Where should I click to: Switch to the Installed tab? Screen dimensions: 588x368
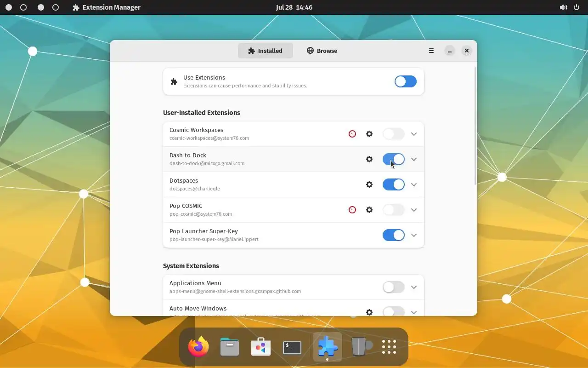tap(265, 51)
